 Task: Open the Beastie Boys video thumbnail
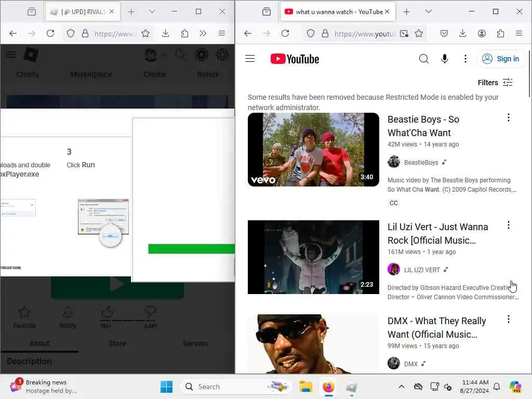point(313,150)
